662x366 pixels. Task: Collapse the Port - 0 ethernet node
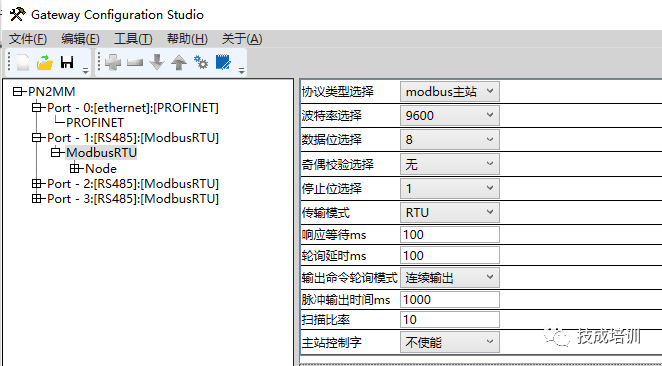pos(37,108)
